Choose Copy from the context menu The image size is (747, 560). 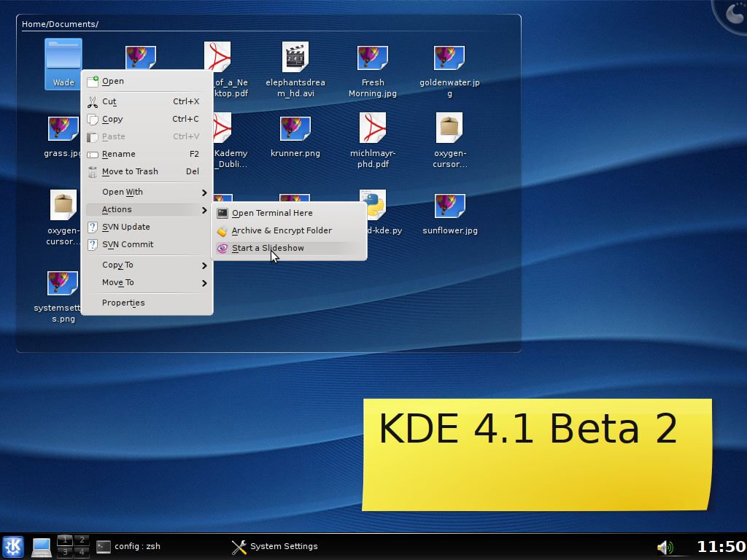click(147, 119)
